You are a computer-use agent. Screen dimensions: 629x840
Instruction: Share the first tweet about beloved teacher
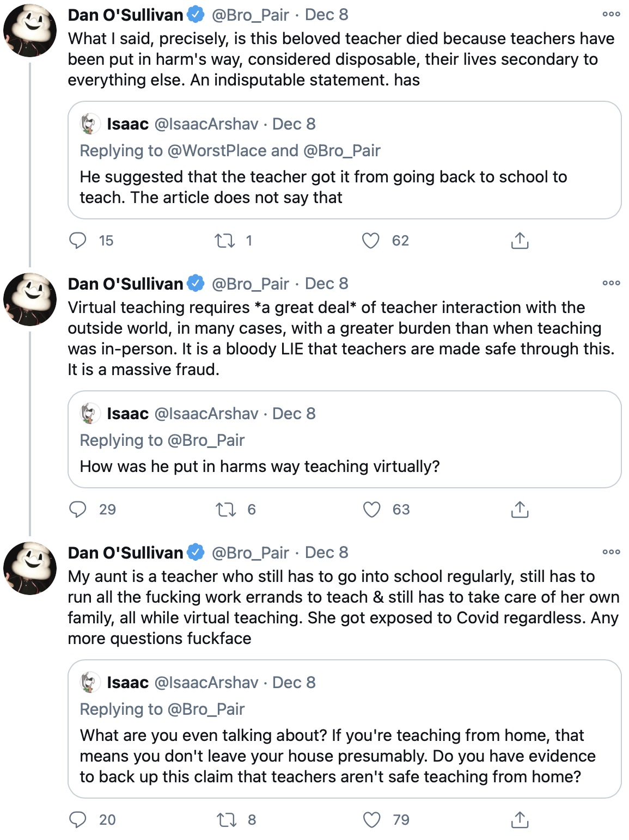click(x=520, y=241)
